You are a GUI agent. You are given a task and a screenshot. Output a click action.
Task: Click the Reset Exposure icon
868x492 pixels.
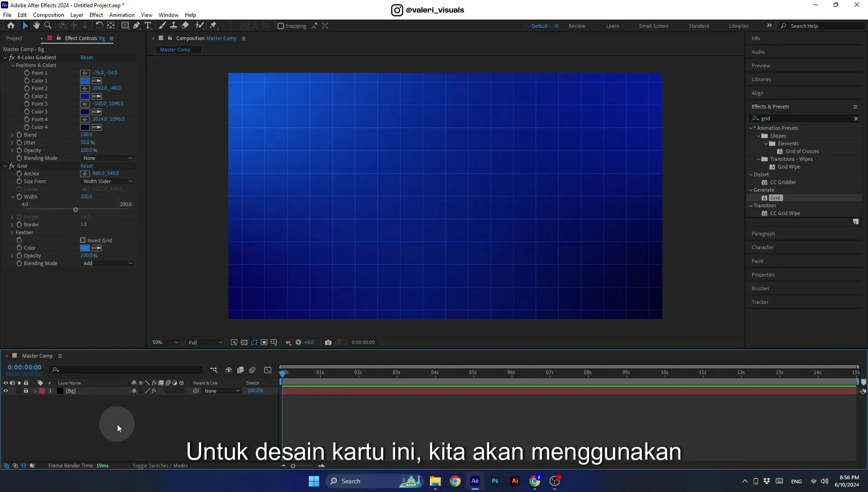[298, 342]
